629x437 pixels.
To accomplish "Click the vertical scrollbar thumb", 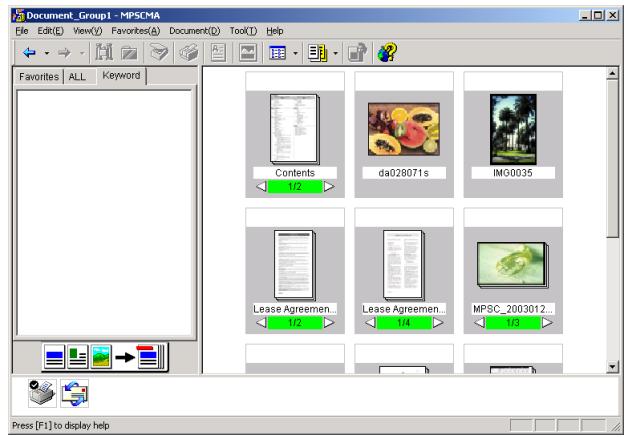I will [612, 159].
